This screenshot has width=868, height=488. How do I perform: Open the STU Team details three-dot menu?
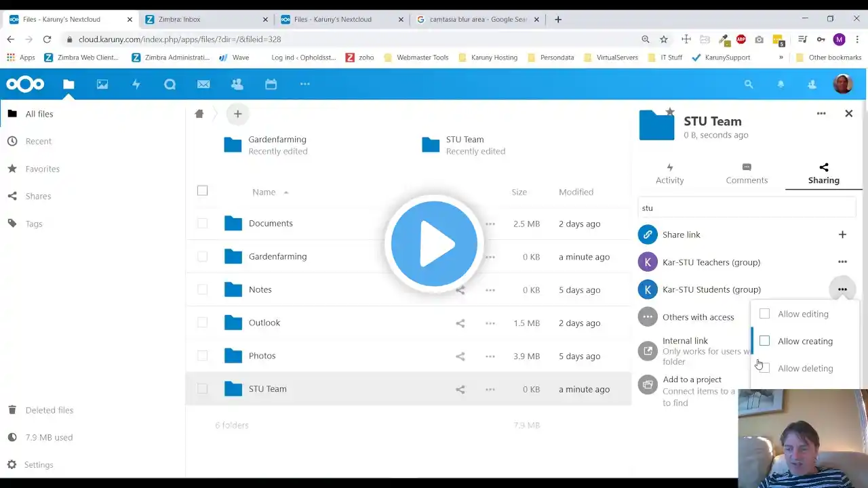click(821, 114)
